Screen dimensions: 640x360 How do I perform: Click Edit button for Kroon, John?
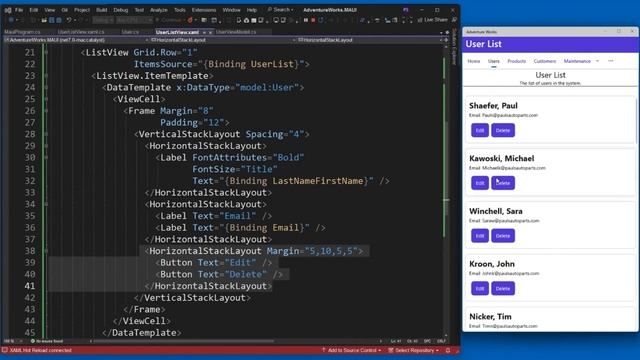(x=480, y=289)
